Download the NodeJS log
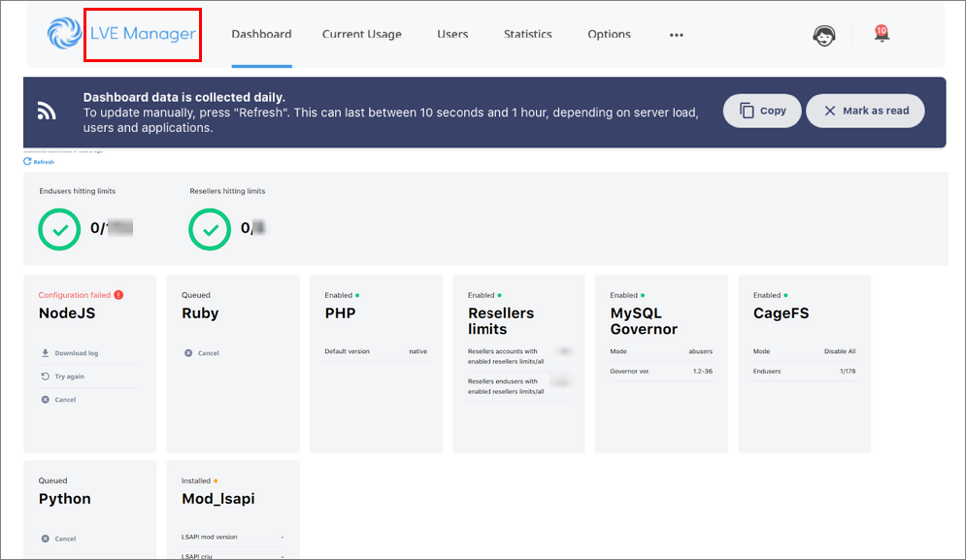966x560 pixels. point(70,353)
